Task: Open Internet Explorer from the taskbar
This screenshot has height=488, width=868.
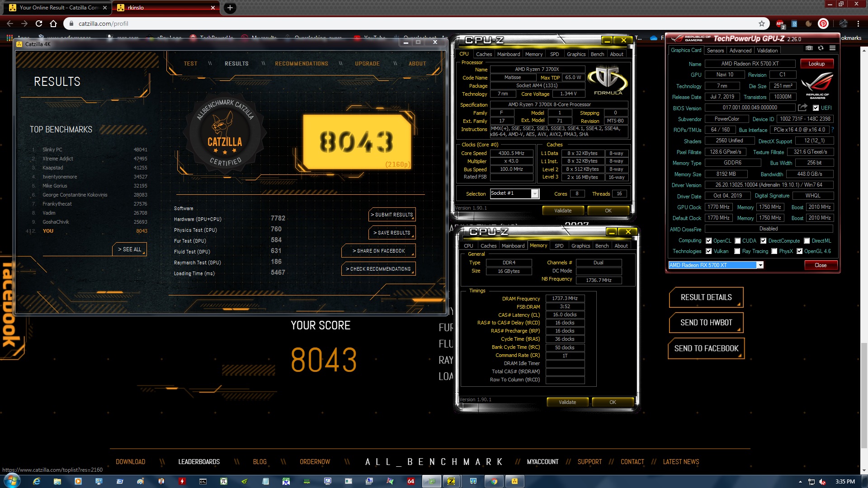Action: coord(37,481)
